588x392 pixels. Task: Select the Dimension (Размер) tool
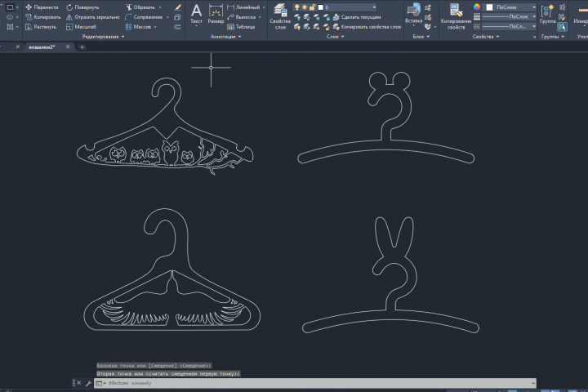[x=216, y=14]
